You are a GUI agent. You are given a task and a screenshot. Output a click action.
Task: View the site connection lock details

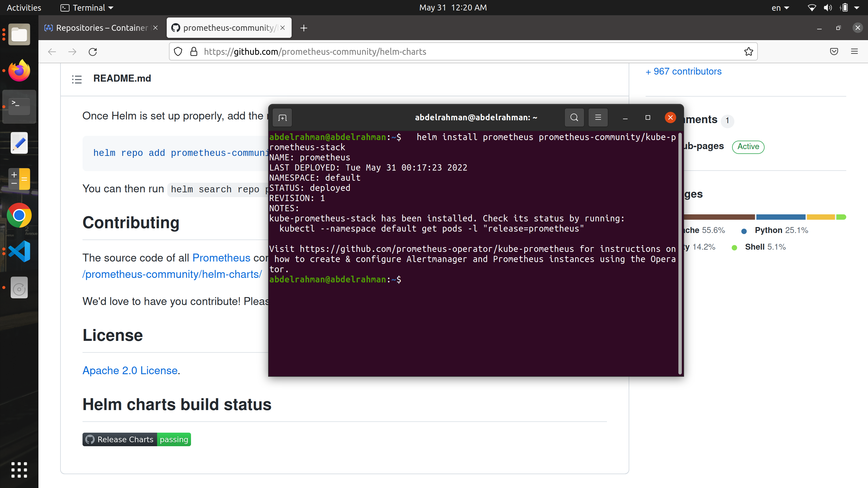tap(194, 51)
